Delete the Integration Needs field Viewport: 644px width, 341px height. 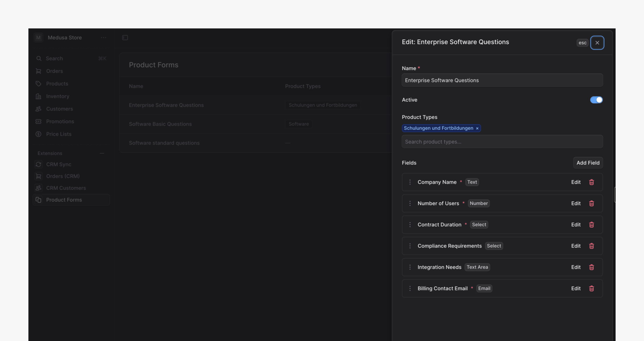click(591, 267)
